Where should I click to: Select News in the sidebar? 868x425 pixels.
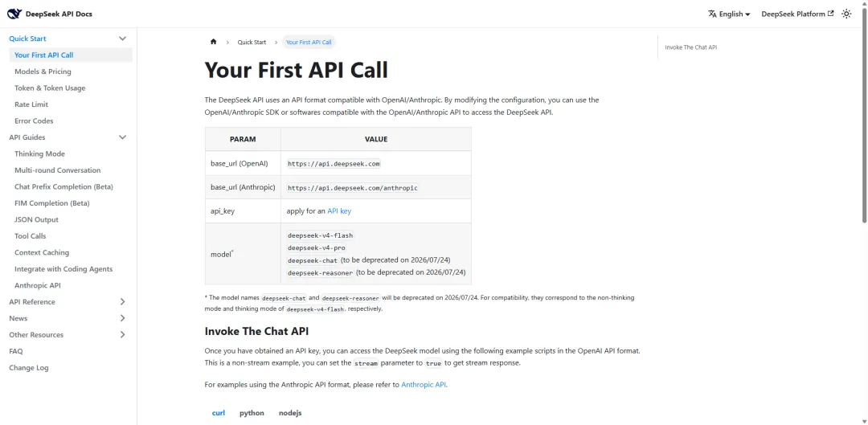tap(18, 318)
